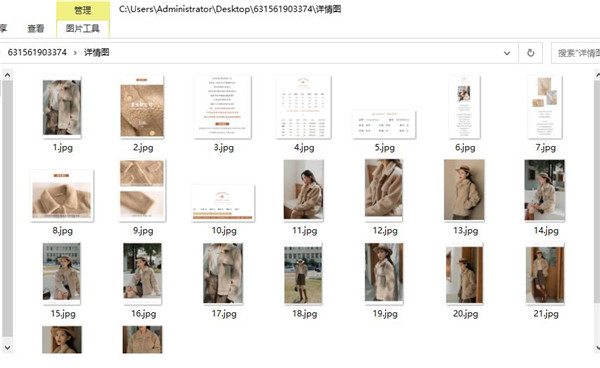Select the 21.jpg thumbnail
This screenshot has height=368, width=600.
pyautogui.click(x=545, y=274)
